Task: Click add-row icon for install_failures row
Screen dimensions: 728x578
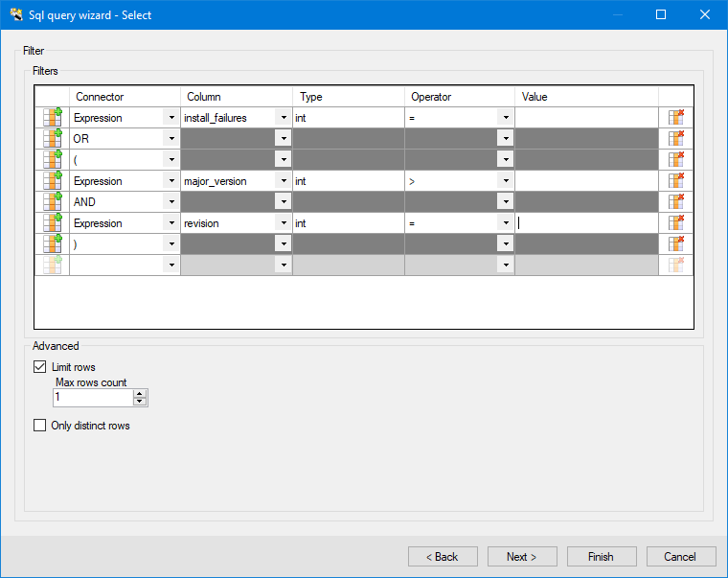Action: [x=52, y=118]
